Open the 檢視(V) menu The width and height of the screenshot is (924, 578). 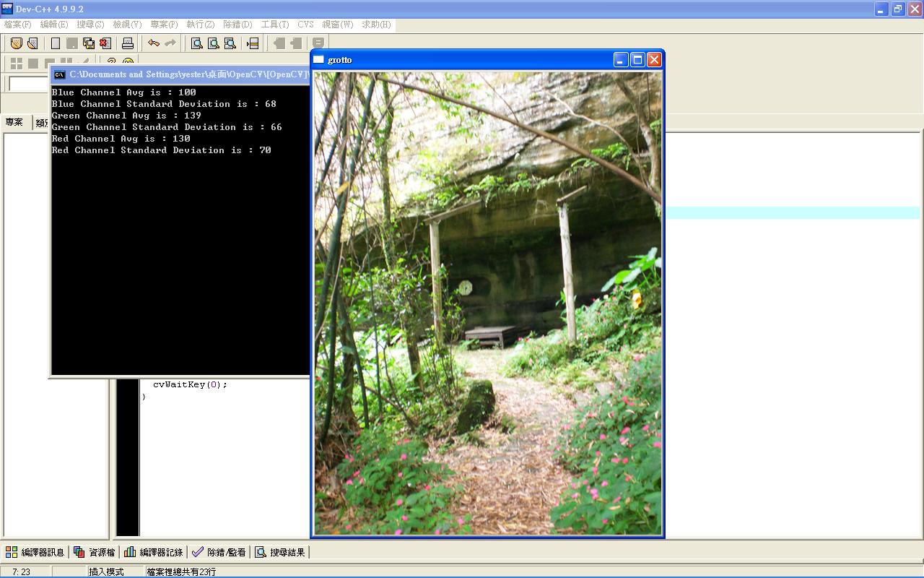tap(127, 25)
